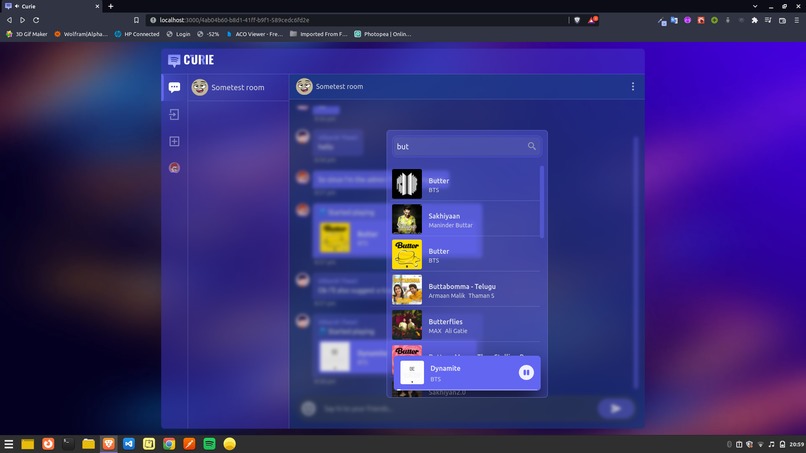Open the ACO Viewer bookmark
The width and height of the screenshot is (806, 453).
click(x=255, y=34)
